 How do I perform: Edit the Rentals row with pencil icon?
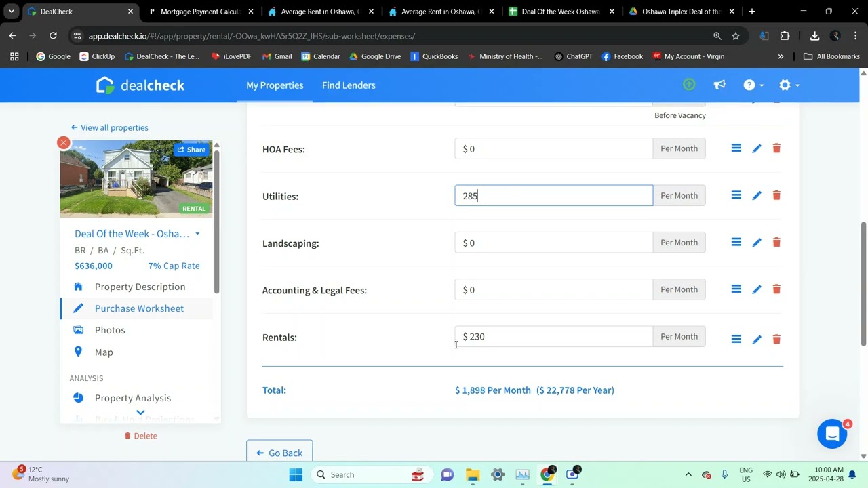pos(757,339)
